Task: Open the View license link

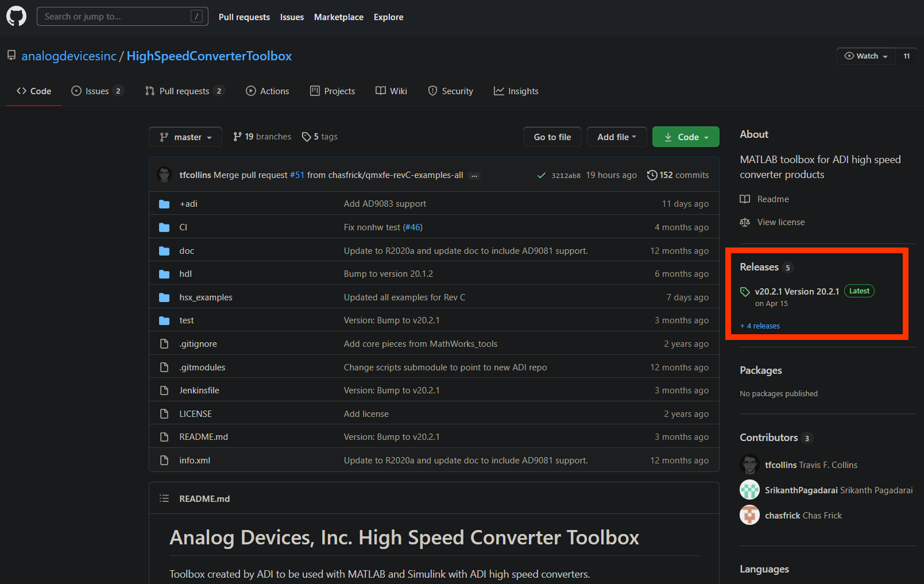Action: [772, 222]
